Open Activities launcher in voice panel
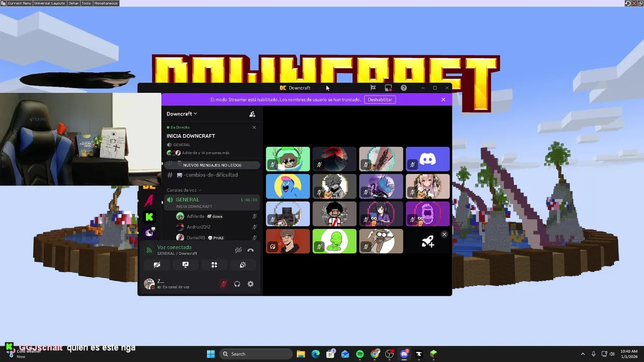 pyautogui.click(x=214, y=265)
